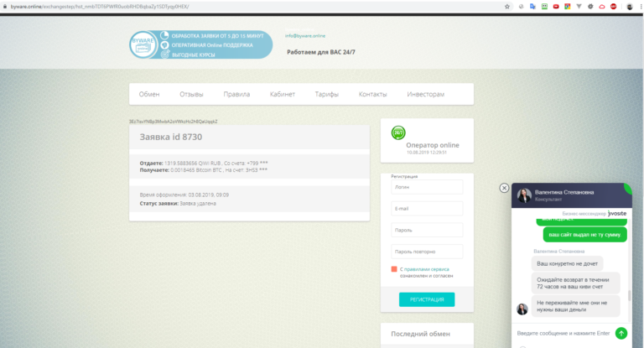The image size is (644, 348).
Task: Select the hash string above the order
Action: (x=173, y=122)
